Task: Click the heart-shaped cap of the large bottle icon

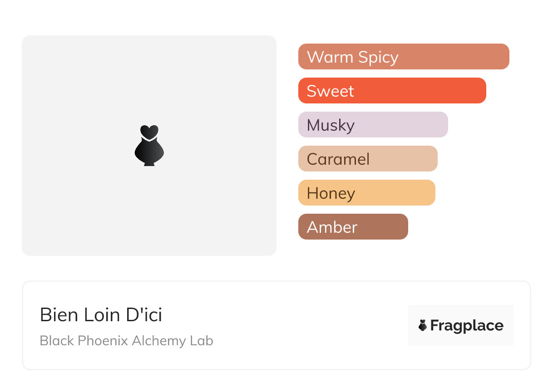Action: (x=149, y=132)
